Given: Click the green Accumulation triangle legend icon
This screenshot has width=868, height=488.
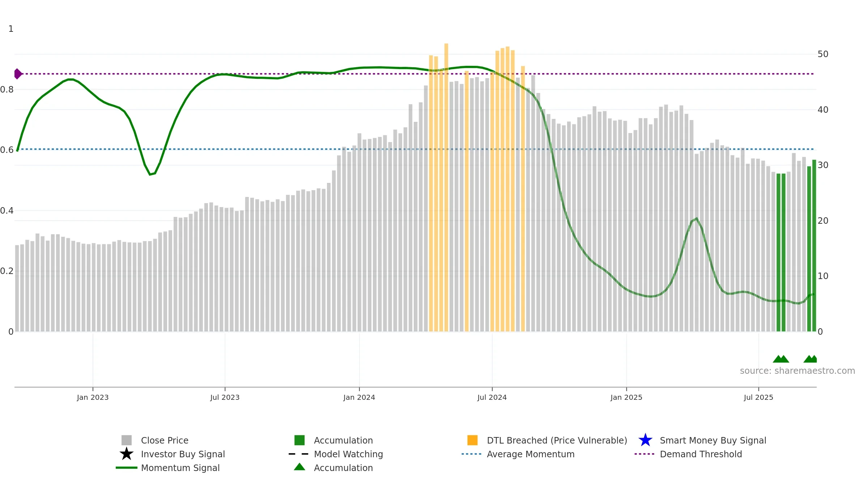Looking at the screenshot, I should (x=299, y=467).
